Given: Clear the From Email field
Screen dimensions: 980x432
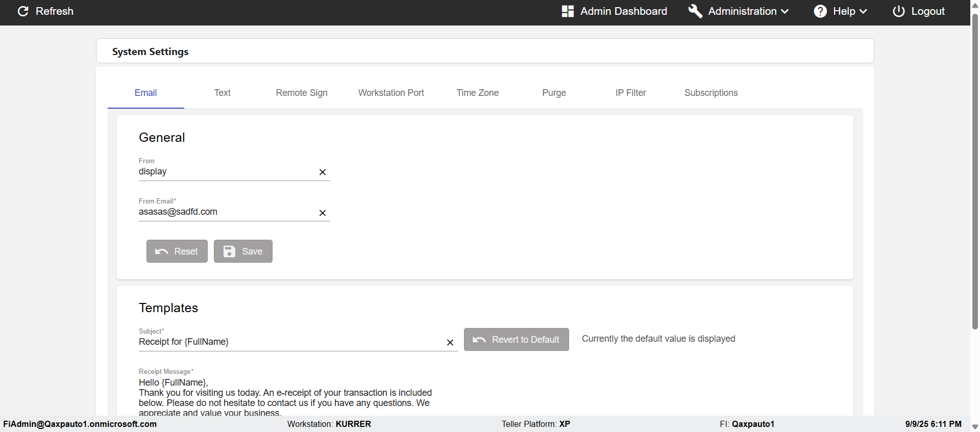Looking at the screenshot, I should coord(323,213).
